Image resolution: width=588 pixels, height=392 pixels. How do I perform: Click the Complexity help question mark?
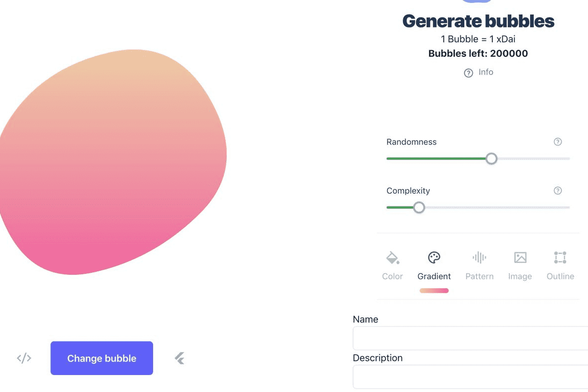(558, 191)
